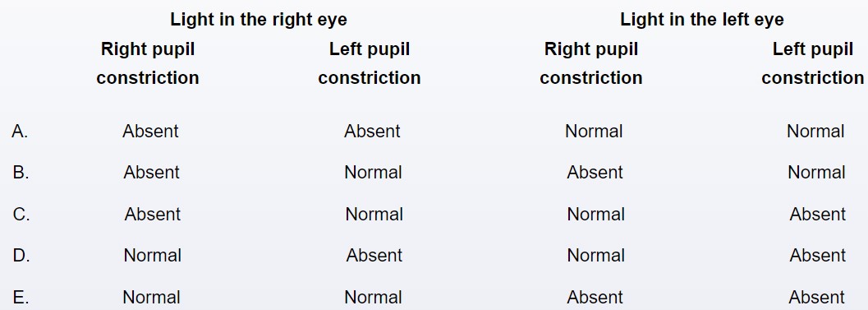This screenshot has height=310, width=868.
Task: Click row D's second-column 'Absent' cell
Action: tap(374, 256)
